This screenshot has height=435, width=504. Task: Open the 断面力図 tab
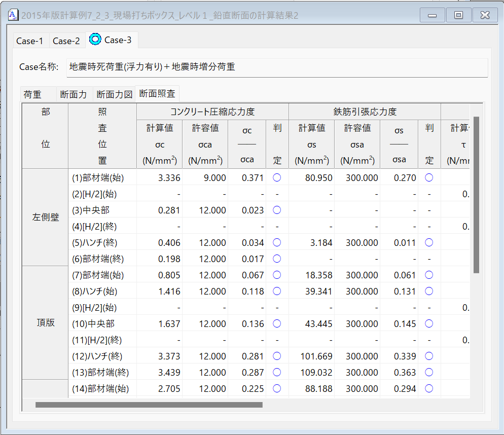click(x=115, y=94)
